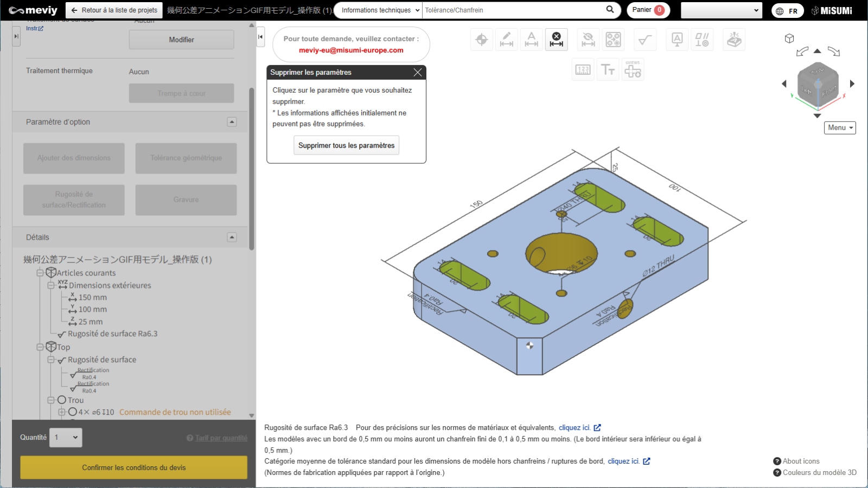This screenshot has height=488, width=868.
Task: Open the Informations techniques dropdown
Action: pyautogui.click(x=380, y=10)
